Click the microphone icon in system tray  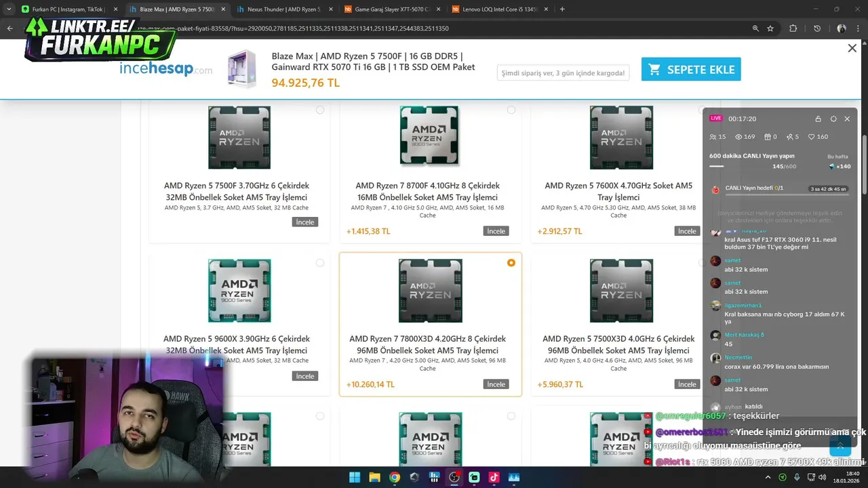click(x=797, y=477)
